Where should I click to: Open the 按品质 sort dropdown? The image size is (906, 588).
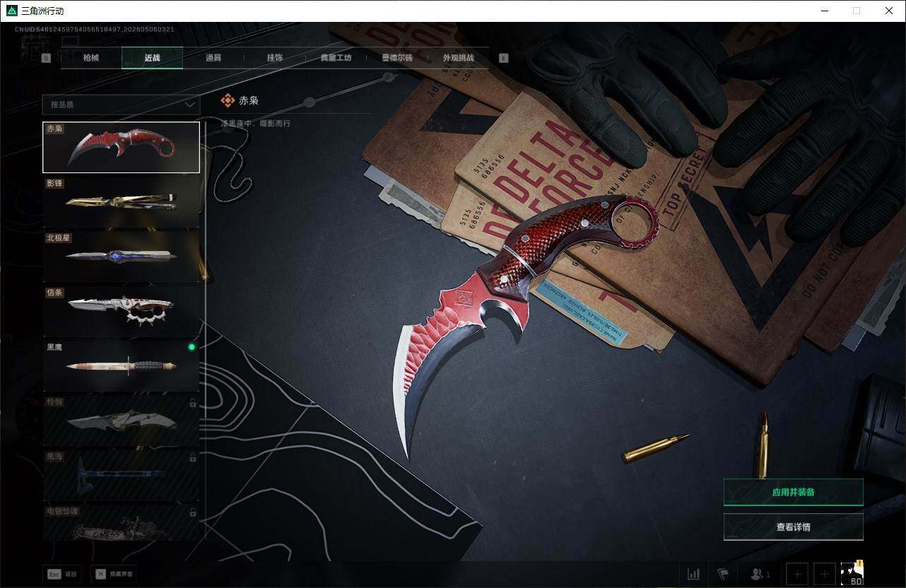[x=121, y=105]
